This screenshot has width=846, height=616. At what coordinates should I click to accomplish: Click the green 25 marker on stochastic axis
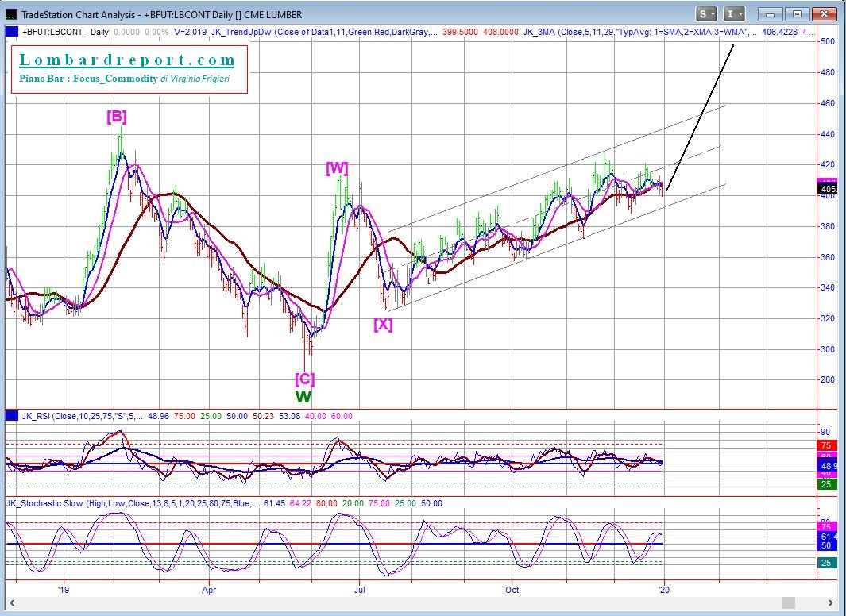tap(826, 563)
